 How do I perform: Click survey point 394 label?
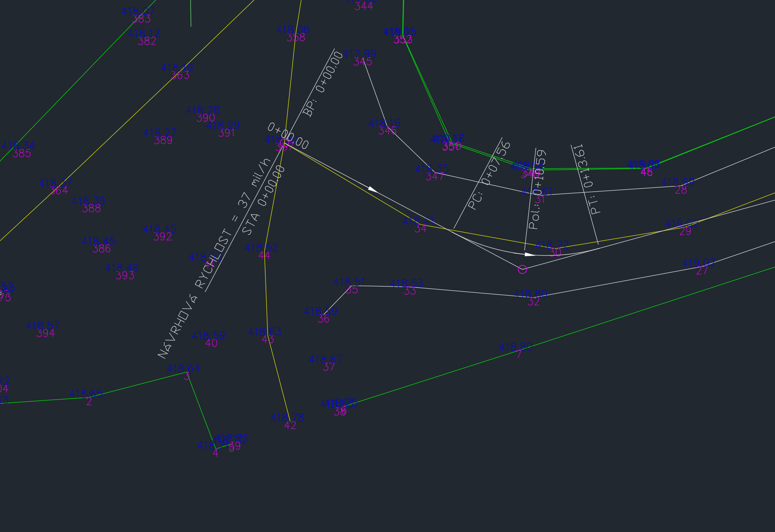coord(45,333)
